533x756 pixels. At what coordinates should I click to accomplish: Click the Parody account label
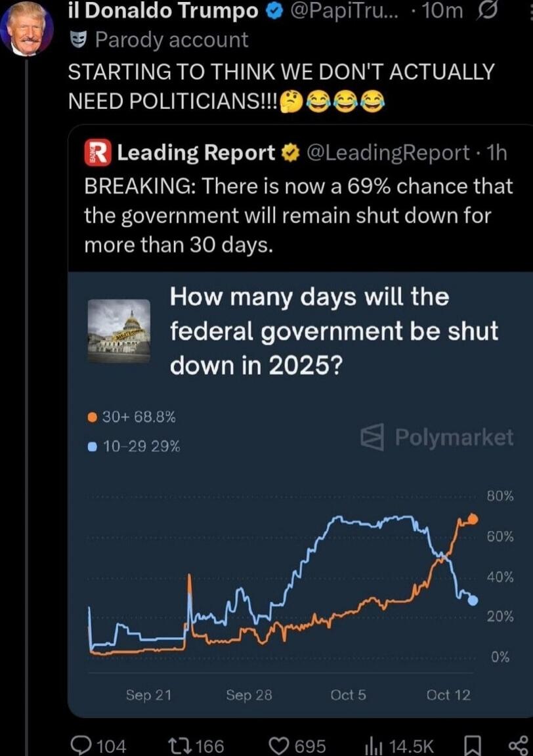tap(171, 40)
